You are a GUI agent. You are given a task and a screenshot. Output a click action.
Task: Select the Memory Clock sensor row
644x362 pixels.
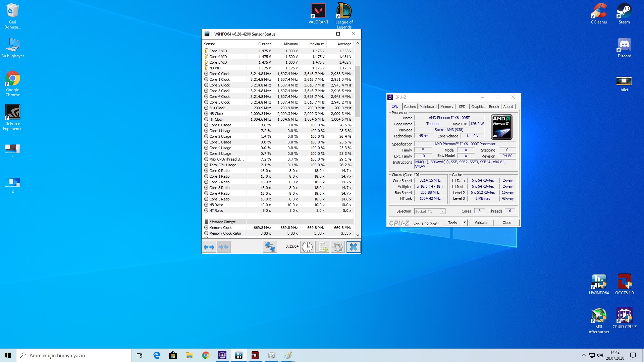pyautogui.click(x=278, y=228)
